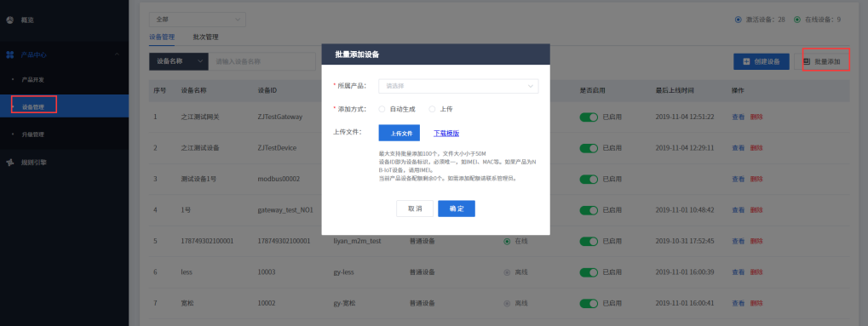Toggle the 已启用 switch for row 1

tap(589, 117)
